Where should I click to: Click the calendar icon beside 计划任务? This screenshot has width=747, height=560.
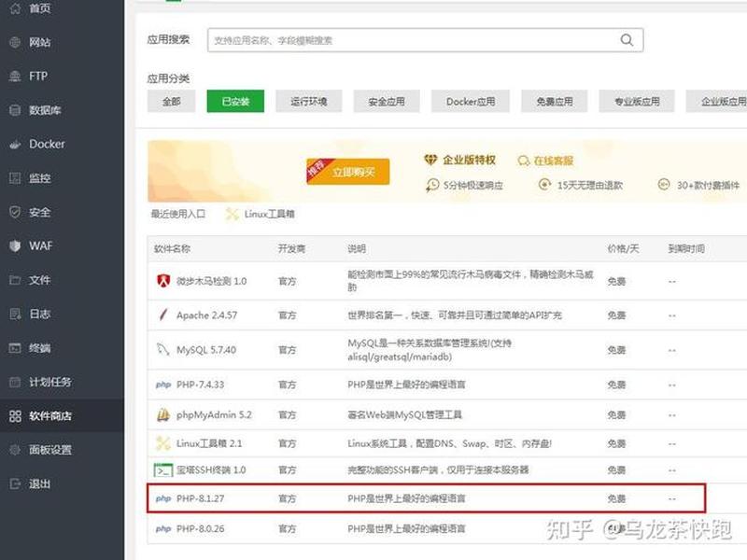(x=15, y=382)
